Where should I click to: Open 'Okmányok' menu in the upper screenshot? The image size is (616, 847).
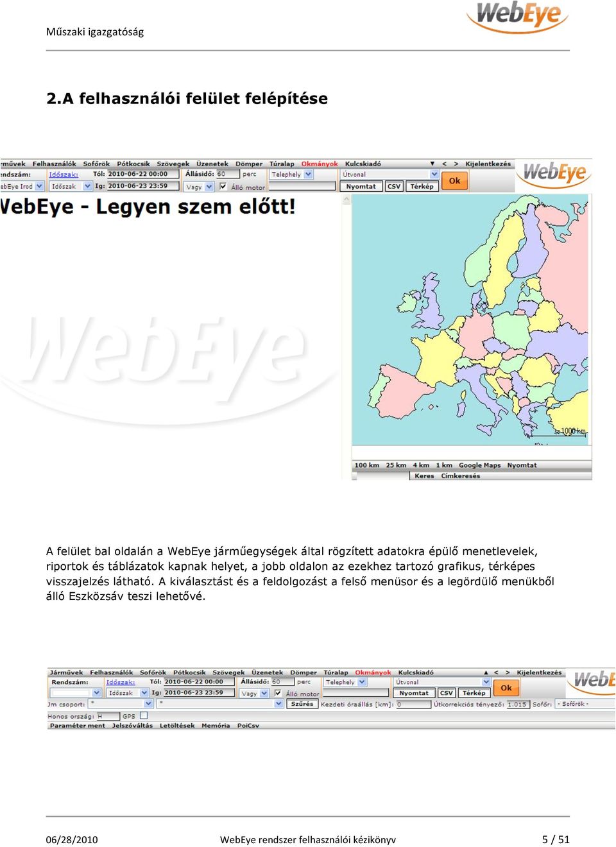click(x=320, y=164)
